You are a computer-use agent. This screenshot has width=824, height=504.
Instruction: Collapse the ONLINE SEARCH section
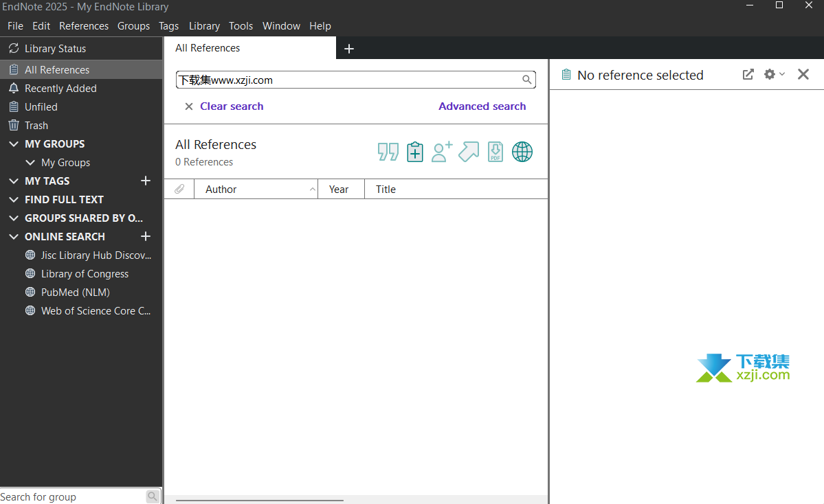[14, 237]
